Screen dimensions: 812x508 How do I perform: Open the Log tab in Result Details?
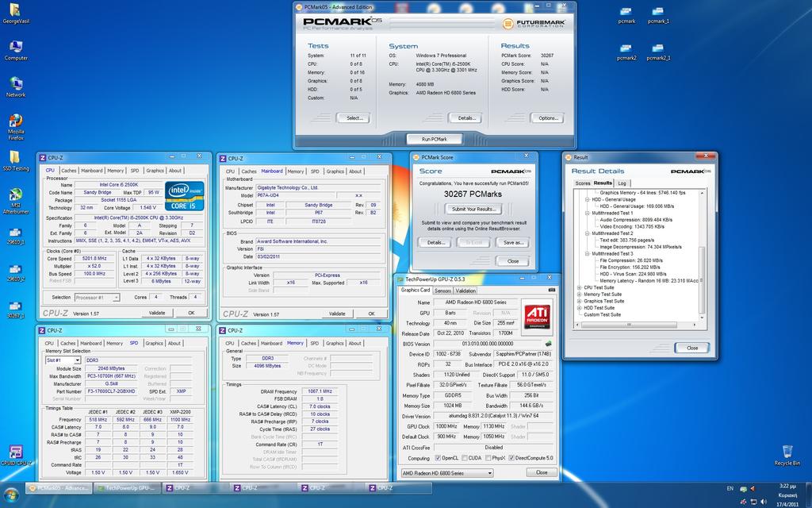pyautogui.click(x=622, y=183)
